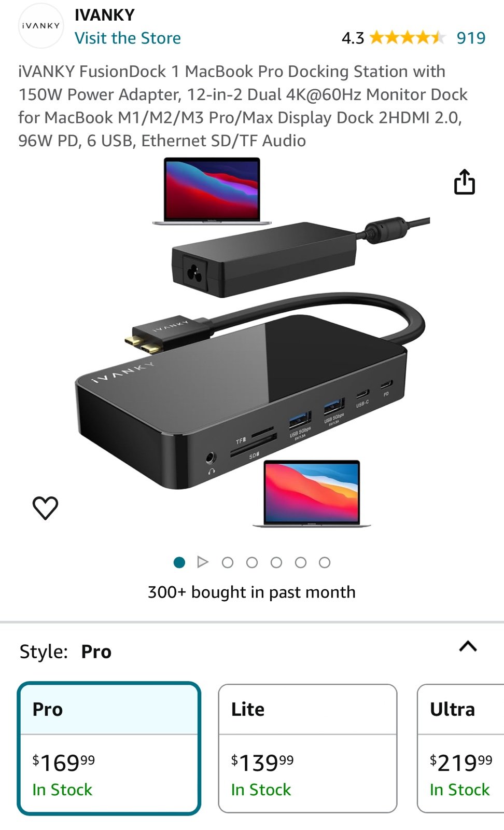Choose the Lite style at $139.99
The height and width of the screenshot is (830, 504).
pyautogui.click(x=308, y=748)
